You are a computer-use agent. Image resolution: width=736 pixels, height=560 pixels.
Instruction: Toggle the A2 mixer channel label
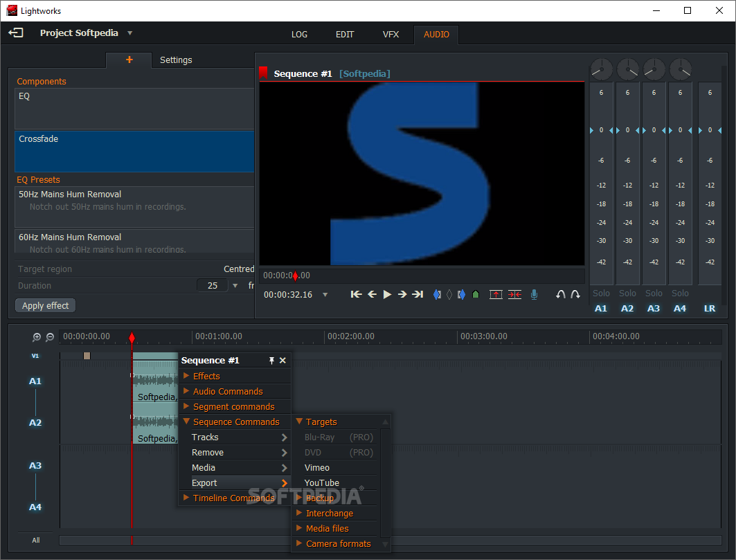point(627,309)
